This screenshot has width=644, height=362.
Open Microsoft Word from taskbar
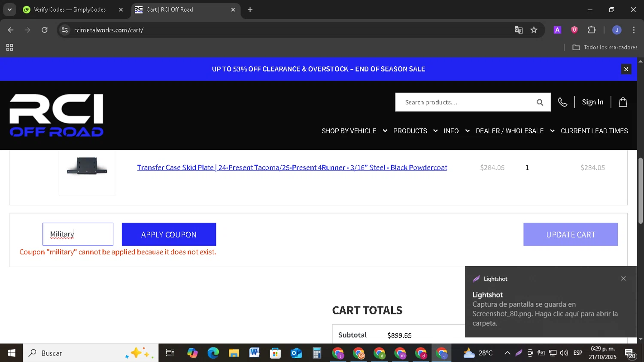254,353
